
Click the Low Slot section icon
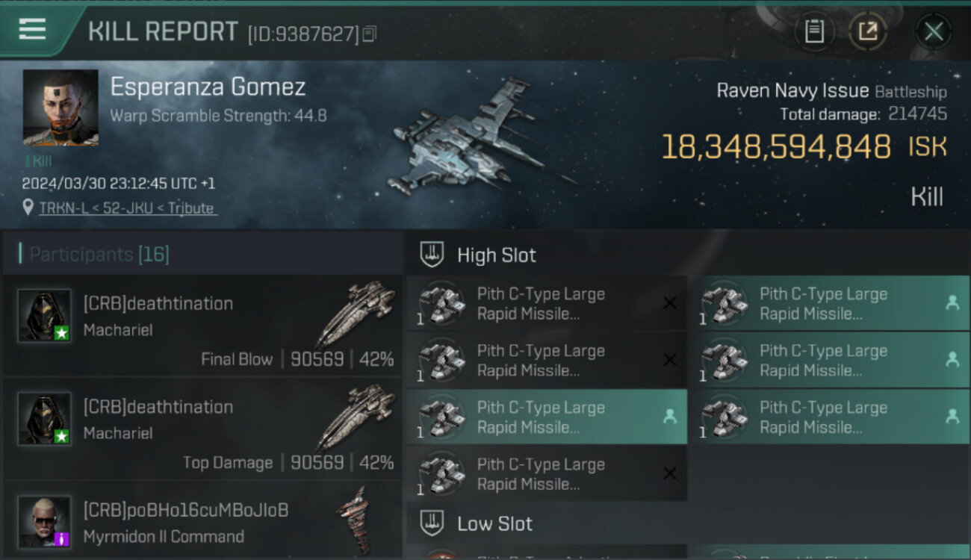click(432, 523)
